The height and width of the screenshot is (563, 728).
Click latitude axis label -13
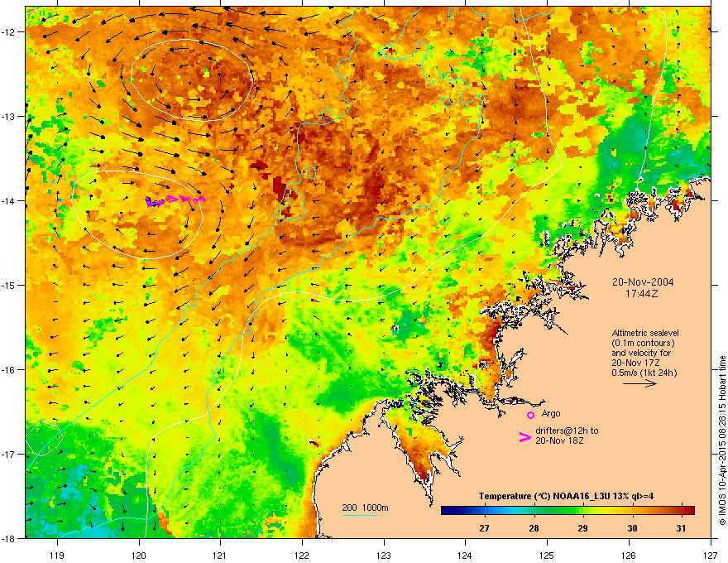tap(8, 116)
